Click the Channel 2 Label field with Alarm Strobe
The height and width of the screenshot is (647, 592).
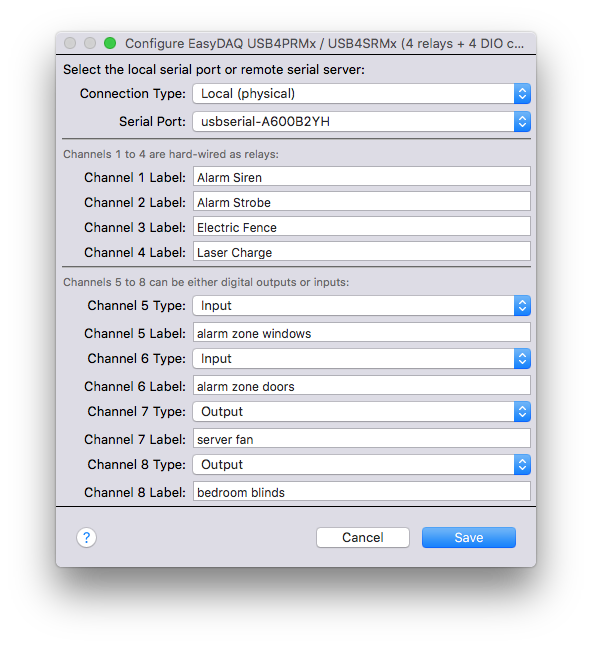coord(362,202)
